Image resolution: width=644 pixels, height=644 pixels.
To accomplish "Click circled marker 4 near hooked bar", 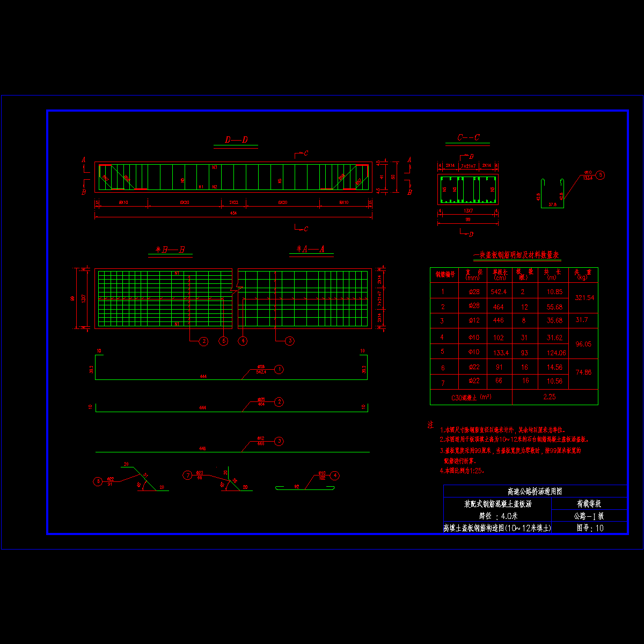I will point(335,475).
